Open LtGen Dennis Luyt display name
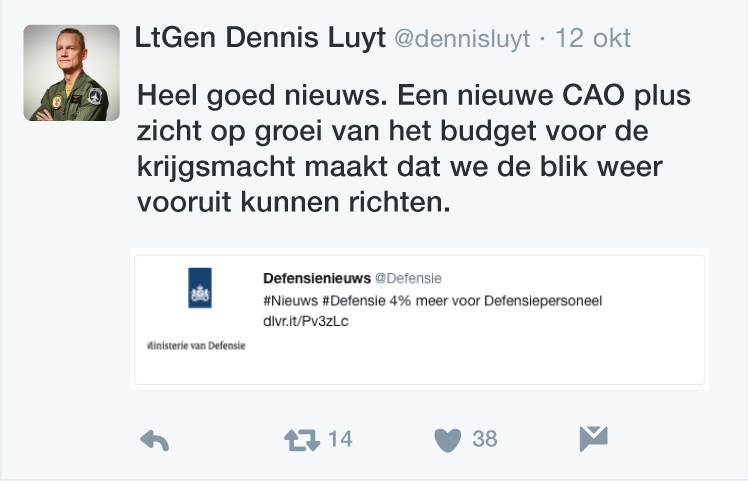This screenshot has width=748, height=484. click(258, 38)
